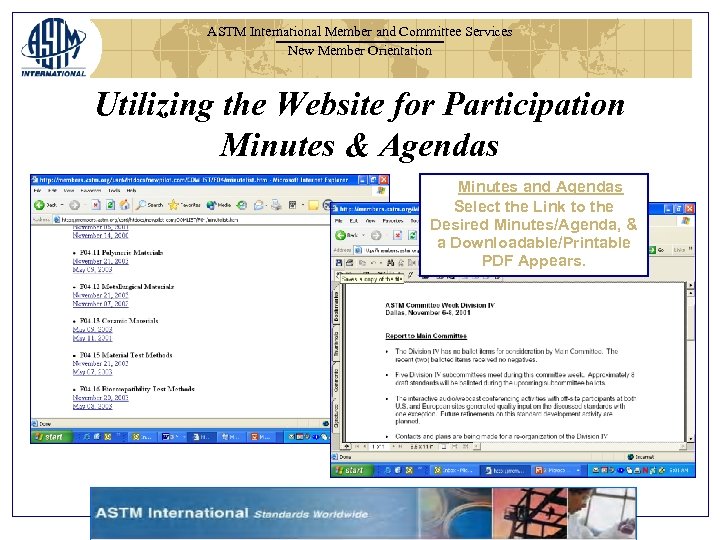The height and width of the screenshot is (540, 720).
Task: Click the binoculars Find icon in PDF toolbar
Action: [x=390, y=263]
